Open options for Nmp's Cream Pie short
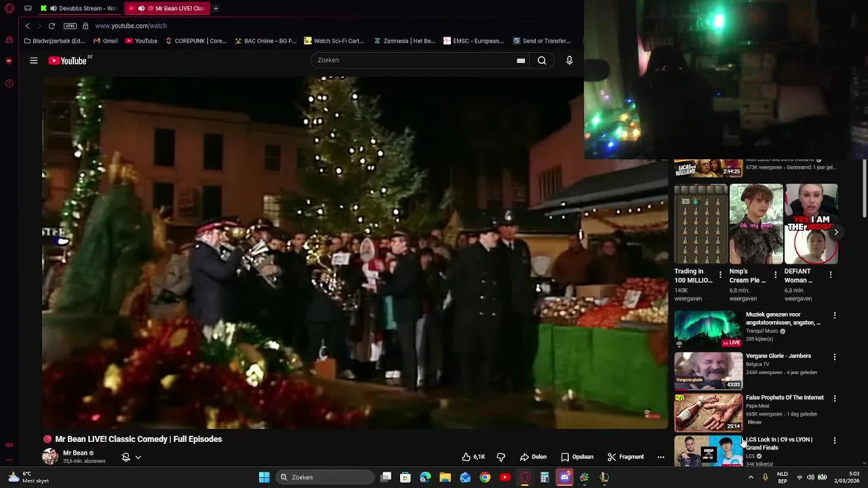868x488 pixels. point(775,274)
